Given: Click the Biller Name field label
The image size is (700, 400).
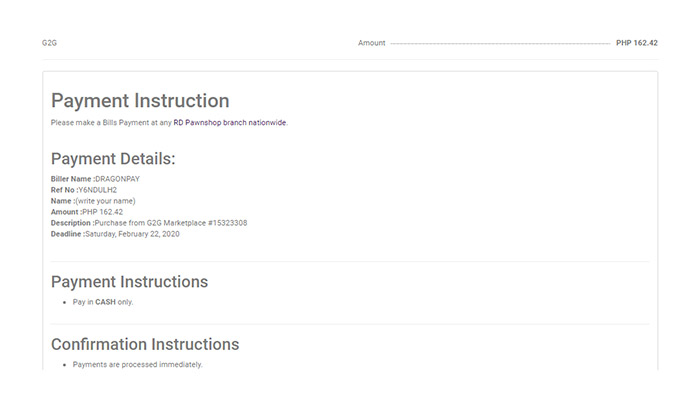Looking at the screenshot, I should [72, 178].
